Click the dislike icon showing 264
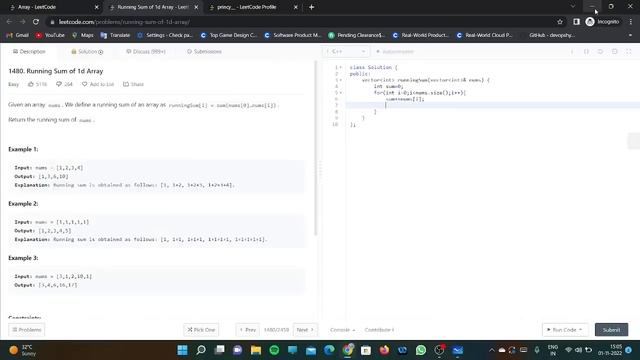This screenshot has width=640, height=360. tap(59, 84)
